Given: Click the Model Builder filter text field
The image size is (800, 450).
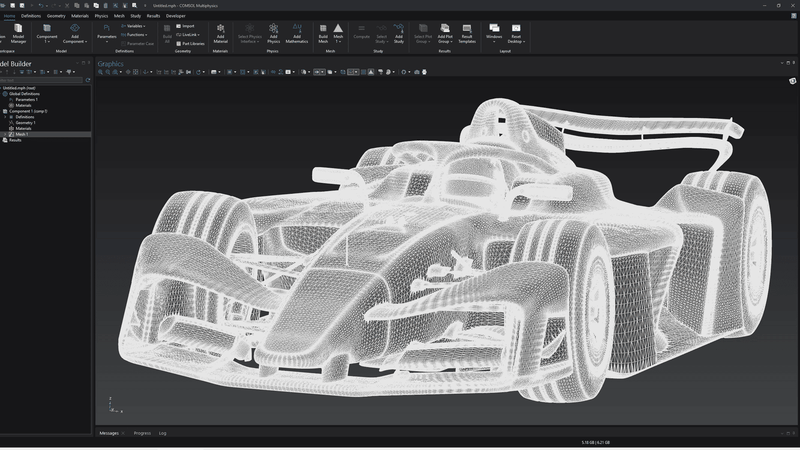Looking at the screenshot, I should tap(41, 80).
